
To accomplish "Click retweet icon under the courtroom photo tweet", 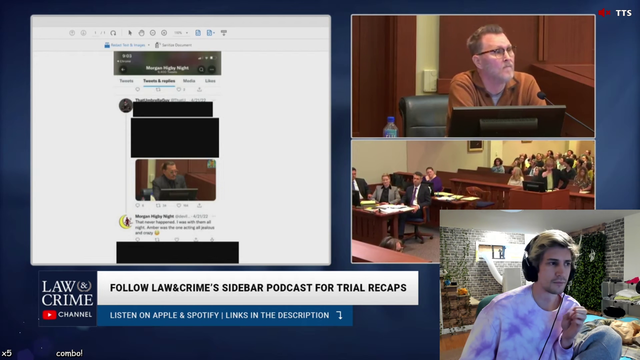I will coord(158,205).
